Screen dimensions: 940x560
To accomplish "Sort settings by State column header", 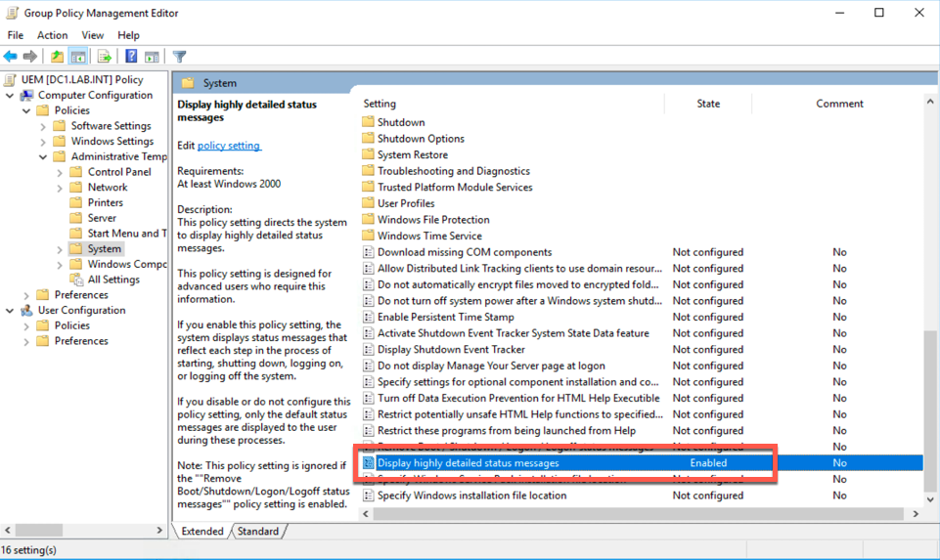I will coord(707,104).
